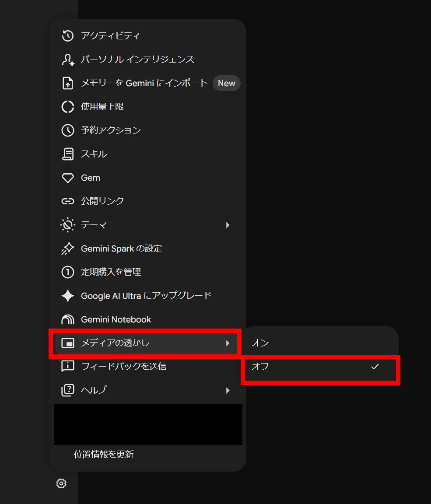Click the New badge

[227, 83]
